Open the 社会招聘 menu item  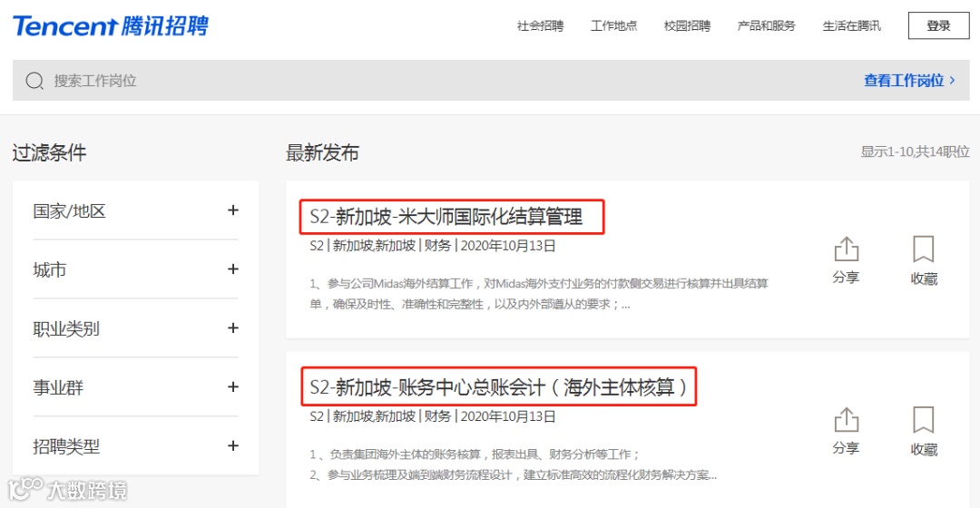point(540,26)
